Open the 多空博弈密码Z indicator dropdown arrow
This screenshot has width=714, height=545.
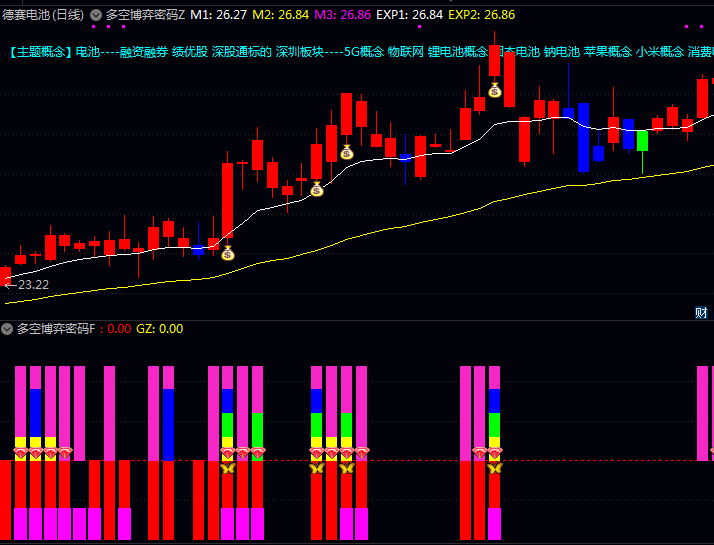click(x=96, y=15)
